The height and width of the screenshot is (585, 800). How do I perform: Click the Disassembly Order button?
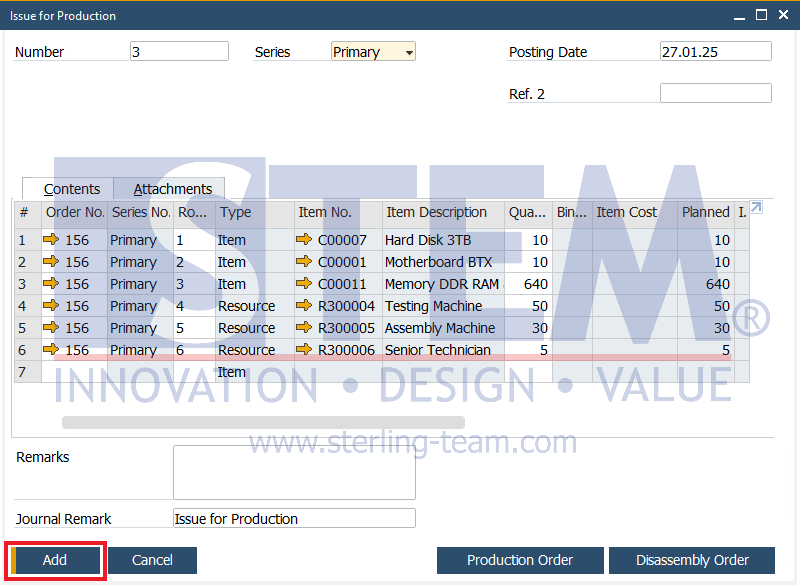[x=692, y=560]
